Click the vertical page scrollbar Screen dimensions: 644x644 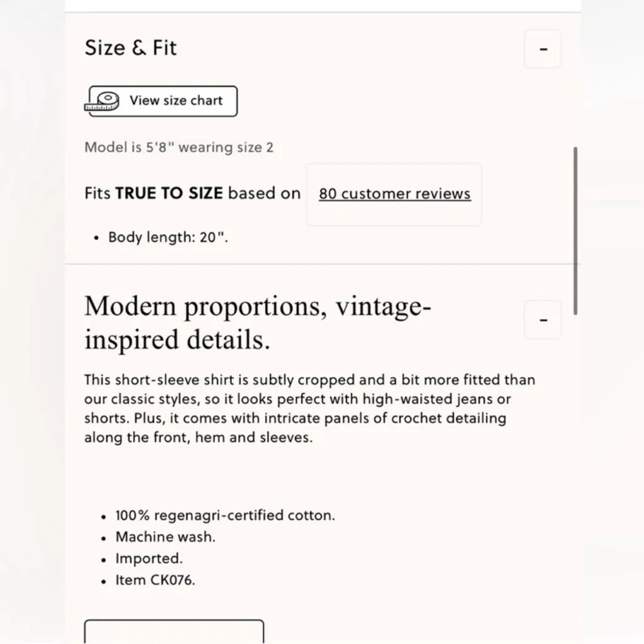[x=575, y=230]
